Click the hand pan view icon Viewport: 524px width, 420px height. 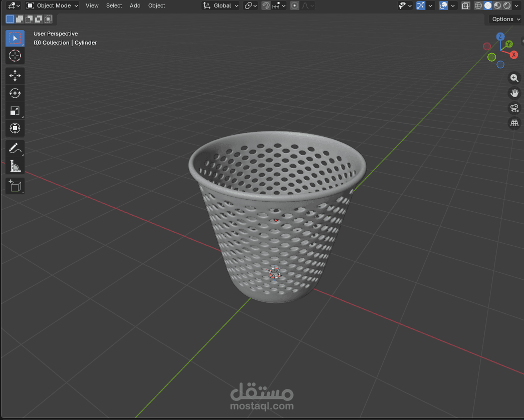pyautogui.click(x=514, y=93)
